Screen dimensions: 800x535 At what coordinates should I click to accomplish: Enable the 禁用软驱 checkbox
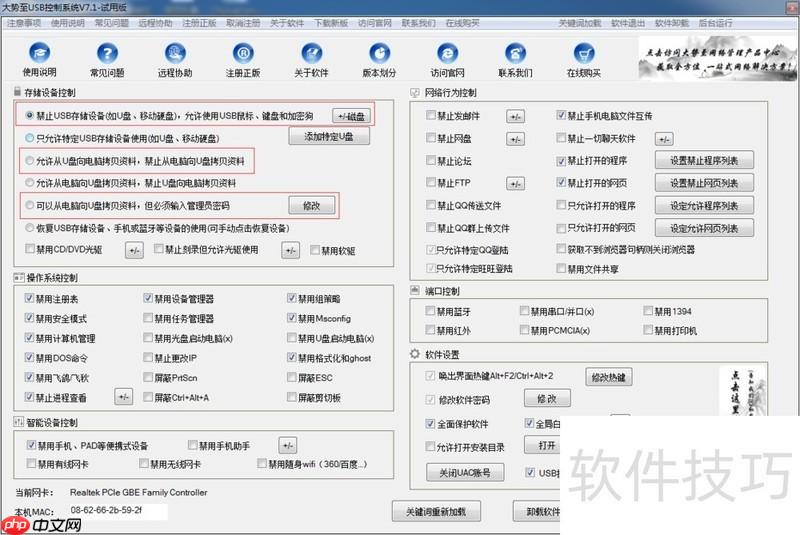tap(315, 250)
